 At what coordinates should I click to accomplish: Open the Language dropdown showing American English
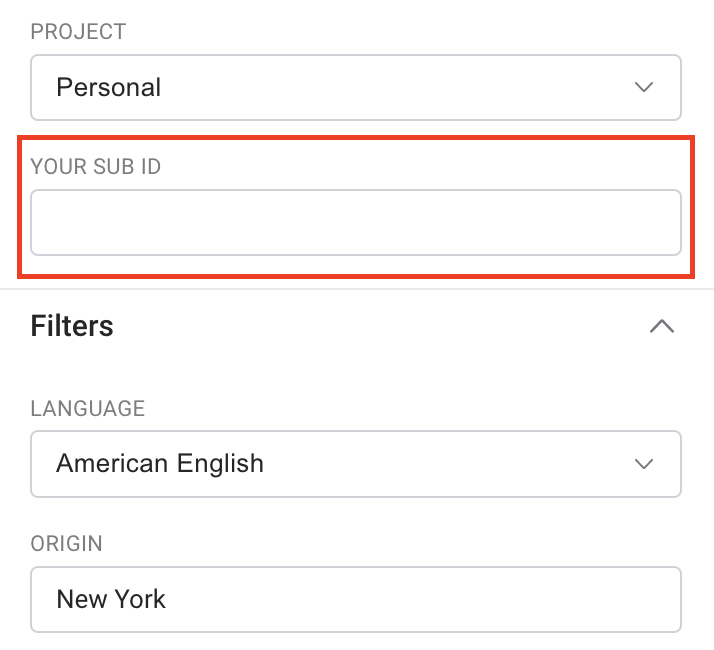[x=355, y=464]
